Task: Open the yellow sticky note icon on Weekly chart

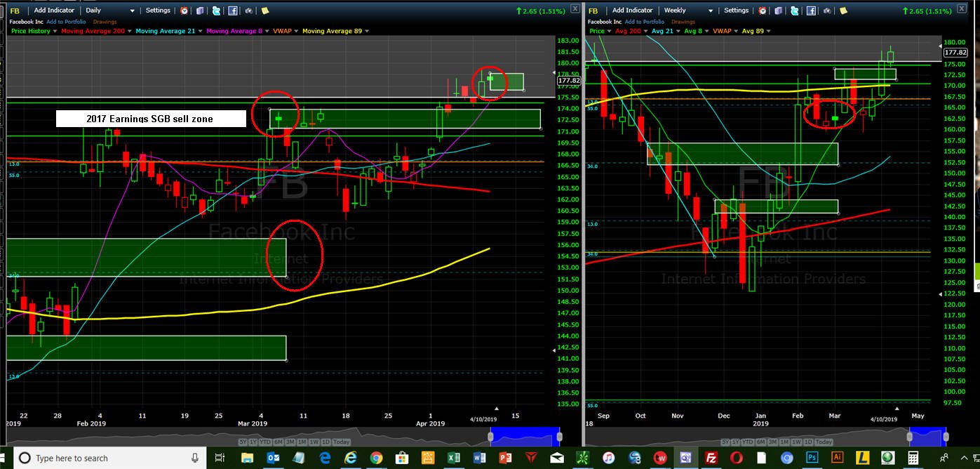Action: tap(843, 11)
